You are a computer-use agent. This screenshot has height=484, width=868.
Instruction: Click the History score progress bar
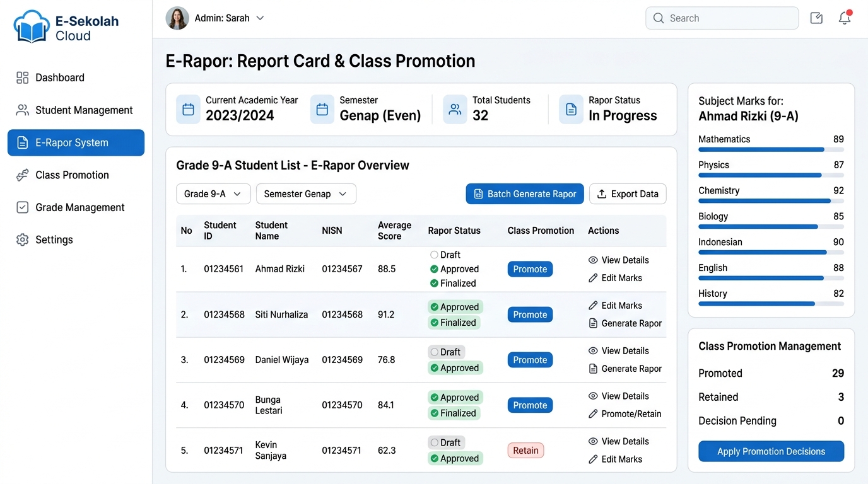[x=771, y=304]
